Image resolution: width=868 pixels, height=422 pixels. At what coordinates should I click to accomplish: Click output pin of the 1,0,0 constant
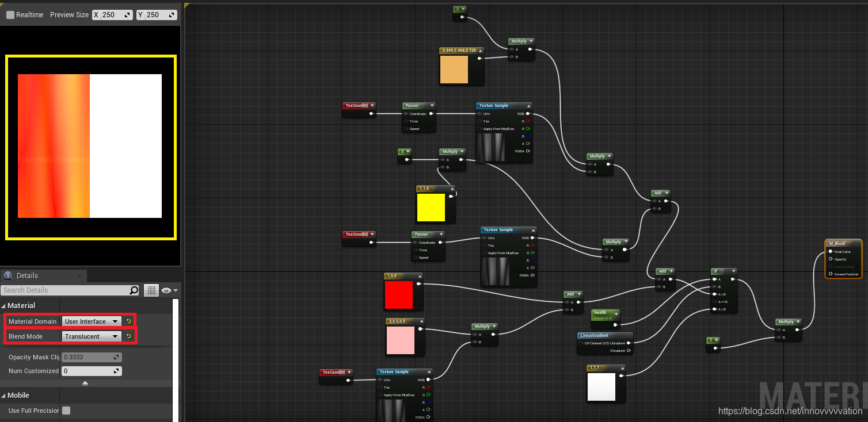pyautogui.click(x=419, y=283)
